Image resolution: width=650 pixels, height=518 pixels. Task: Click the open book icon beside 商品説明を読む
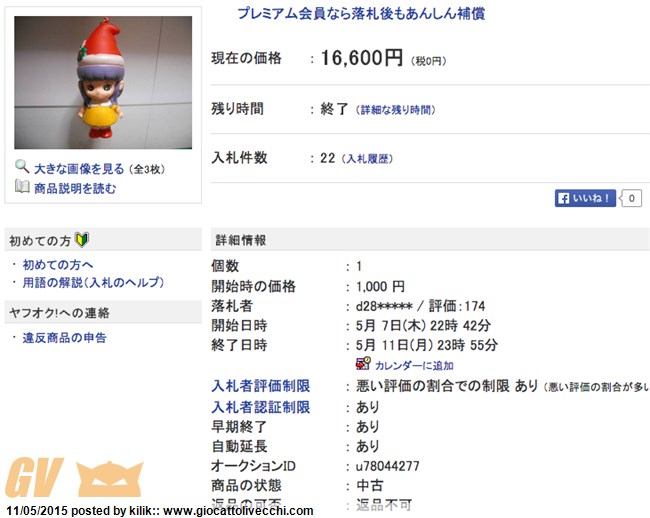tap(22, 186)
